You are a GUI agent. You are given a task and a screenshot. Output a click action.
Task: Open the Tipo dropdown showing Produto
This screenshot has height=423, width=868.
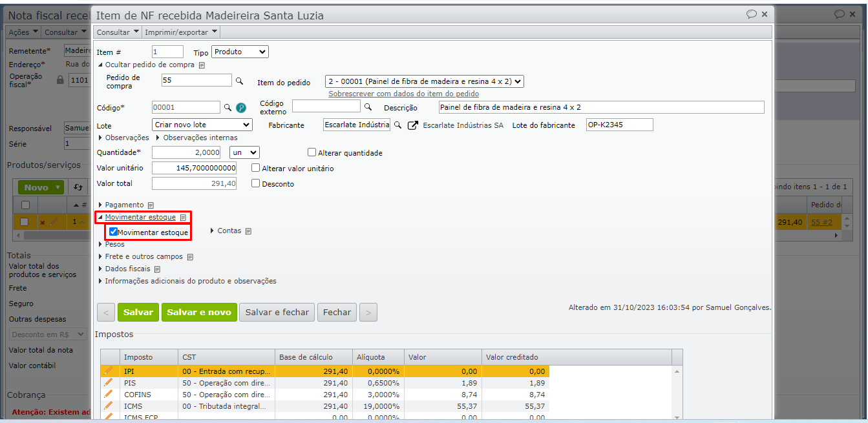pos(240,52)
